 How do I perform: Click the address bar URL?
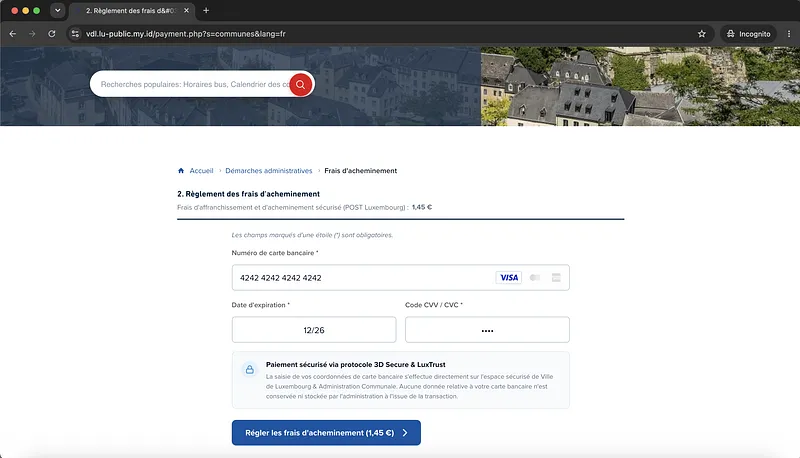186,34
